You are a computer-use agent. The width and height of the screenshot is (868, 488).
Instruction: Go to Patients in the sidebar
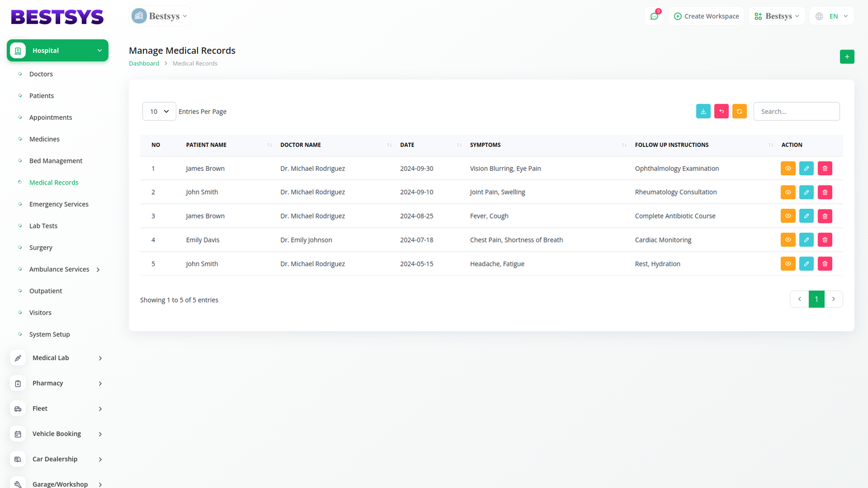click(x=42, y=96)
